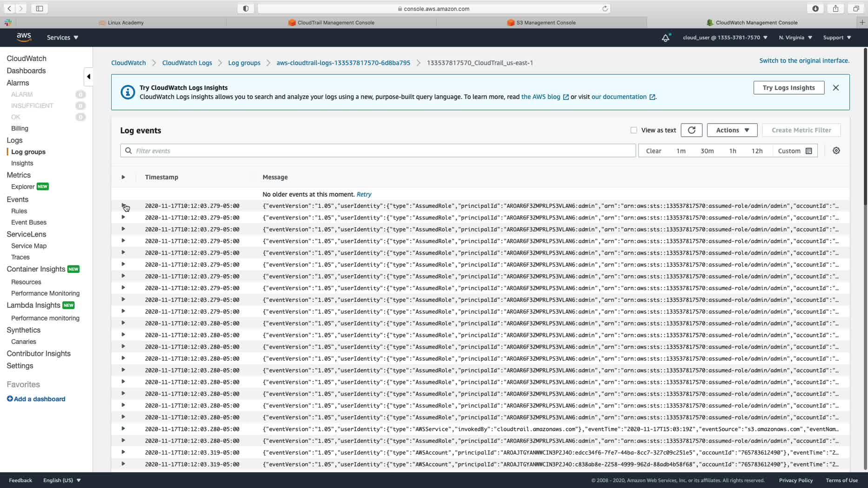Open the notifications bell

(666, 38)
